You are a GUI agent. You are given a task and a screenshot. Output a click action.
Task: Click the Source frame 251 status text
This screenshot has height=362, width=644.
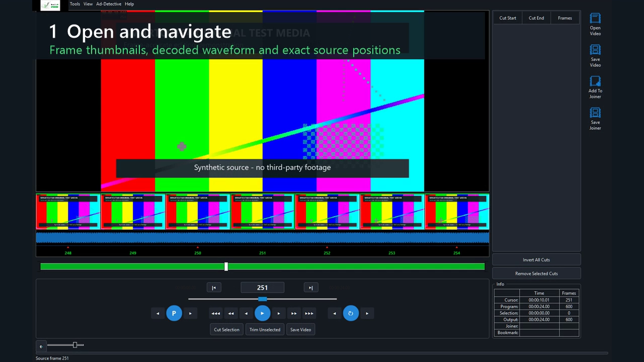(x=52, y=358)
